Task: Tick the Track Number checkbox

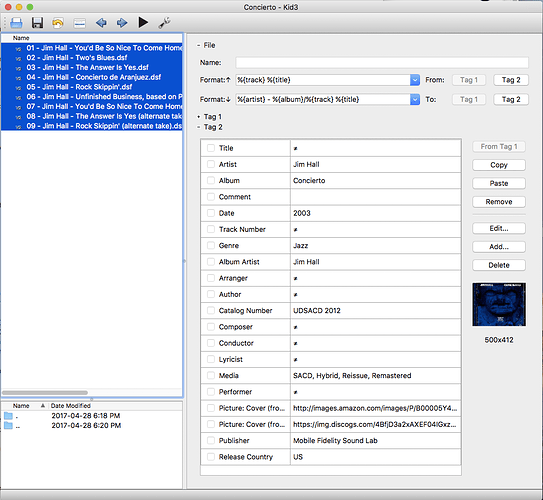Action: [211, 229]
